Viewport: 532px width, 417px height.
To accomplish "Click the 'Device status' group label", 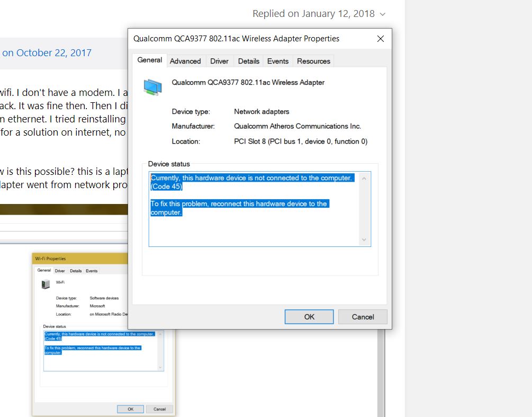I will (169, 164).
